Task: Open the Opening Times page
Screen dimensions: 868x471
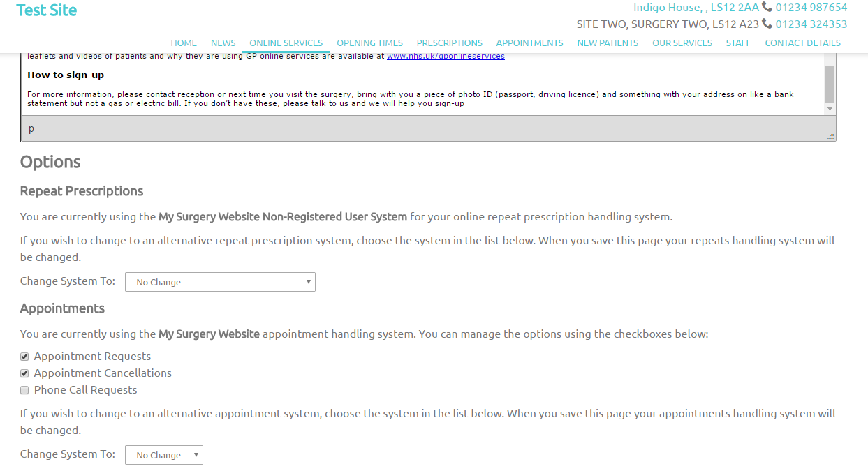Action: pos(369,43)
